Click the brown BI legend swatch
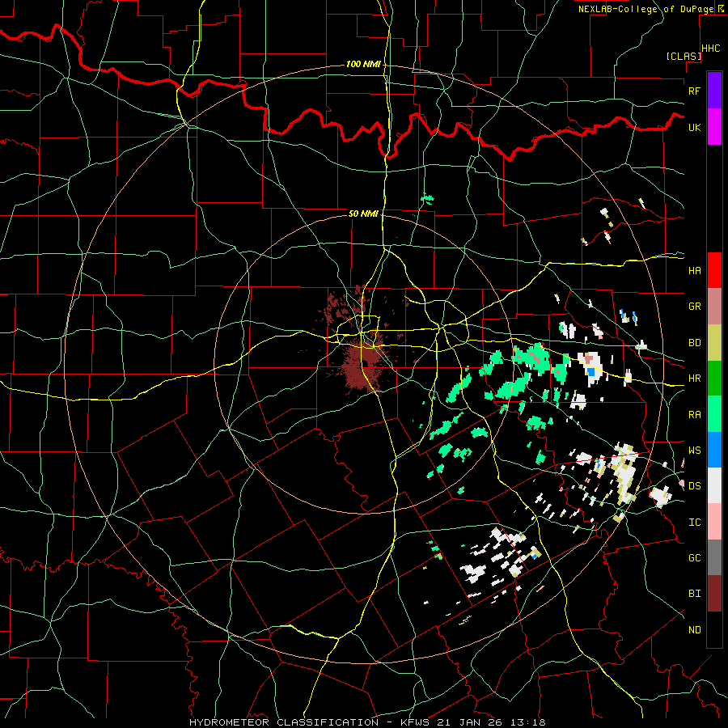This screenshot has height=728, width=728. pos(714,594)
